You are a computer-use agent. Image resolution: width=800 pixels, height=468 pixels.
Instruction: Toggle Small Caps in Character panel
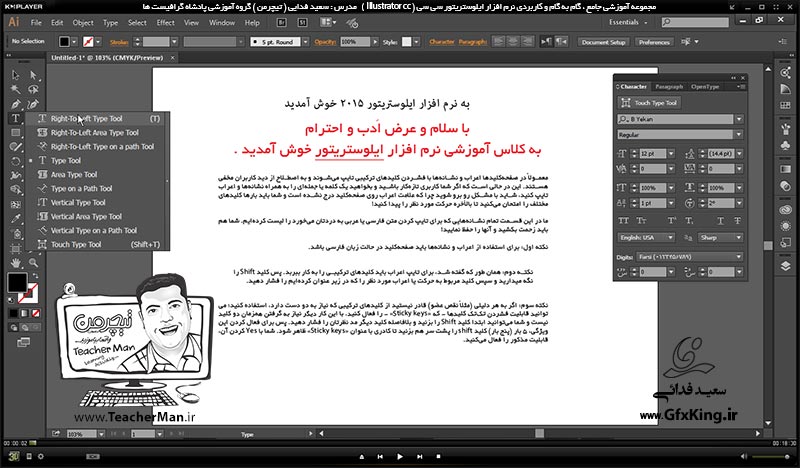point(641,220)
